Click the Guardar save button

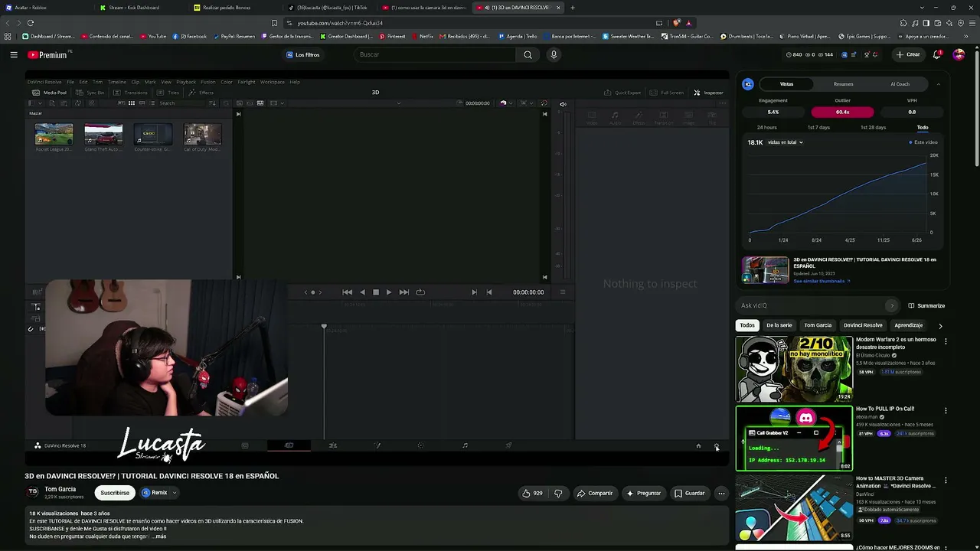pos(689,493)
